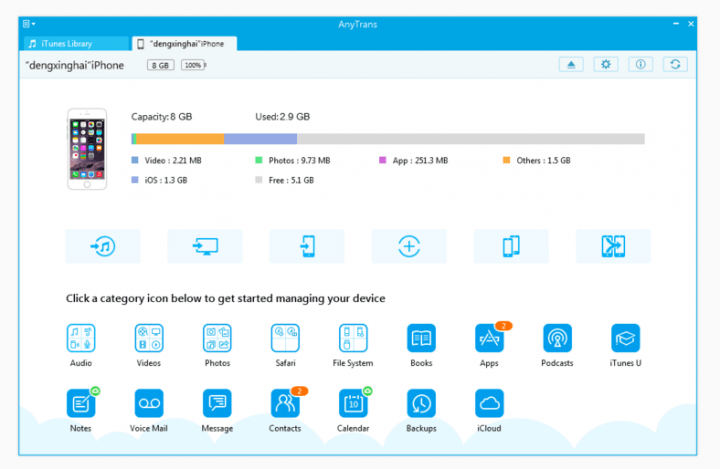720x469 pixels.
Task: Click the content to iTunes transfer icon
Action: click(x=103, y=246)
